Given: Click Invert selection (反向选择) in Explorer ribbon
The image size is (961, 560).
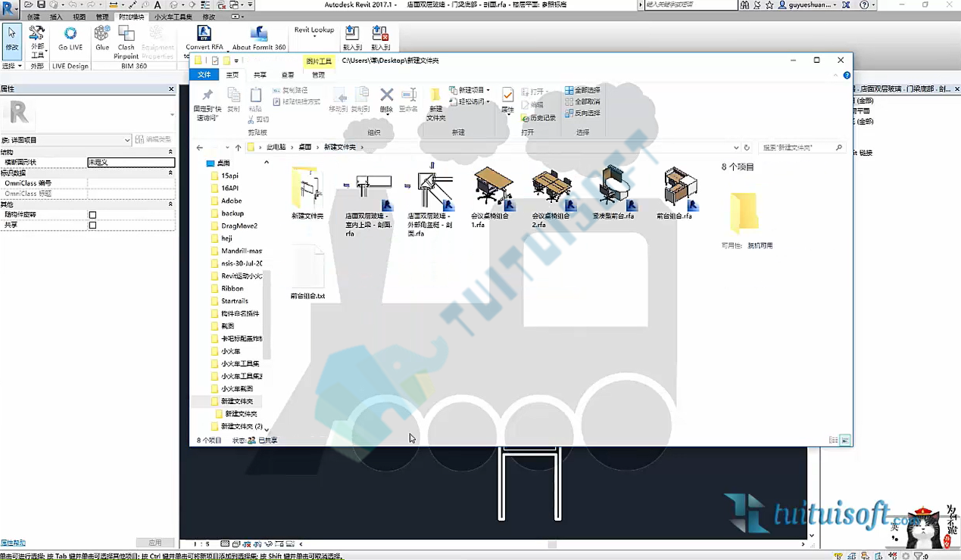Looking at the screenshot, I should pyautogui.click(x=582, y=113).
